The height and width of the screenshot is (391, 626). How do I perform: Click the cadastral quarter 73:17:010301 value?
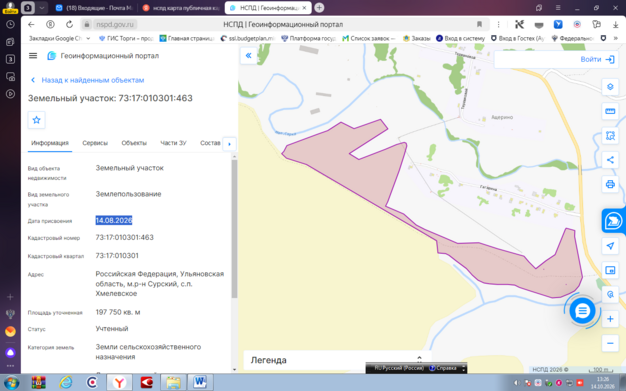(x=117, y=256)
